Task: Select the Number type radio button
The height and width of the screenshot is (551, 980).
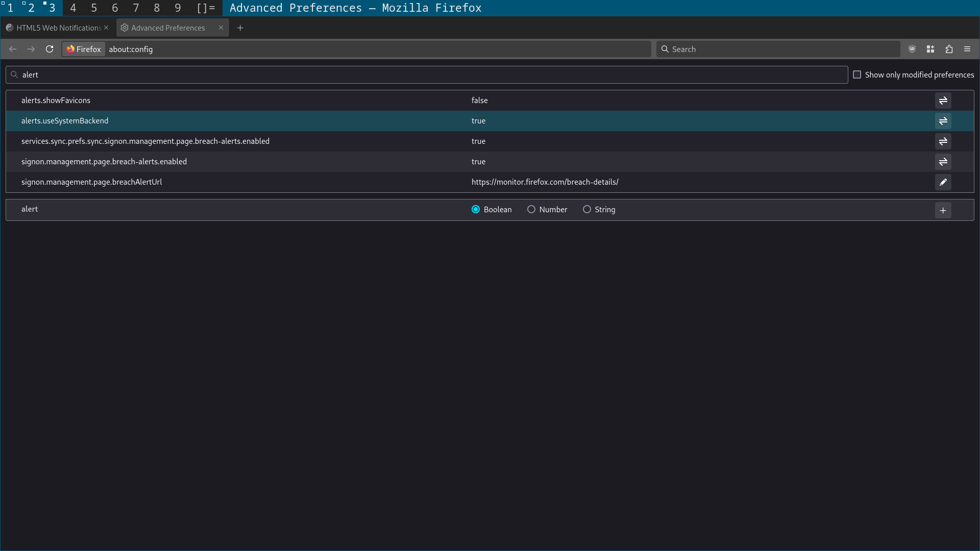Action: pos(531,209)
